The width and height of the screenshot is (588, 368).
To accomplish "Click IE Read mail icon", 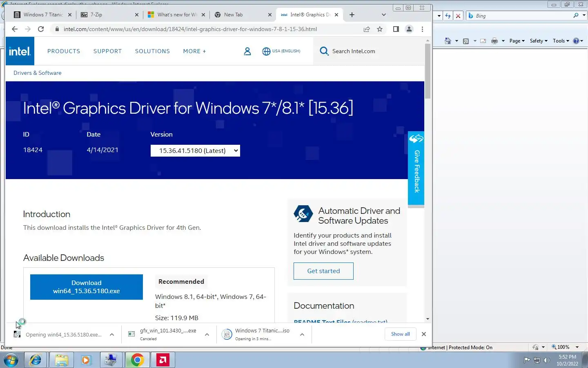I will [x=483, y=41].
